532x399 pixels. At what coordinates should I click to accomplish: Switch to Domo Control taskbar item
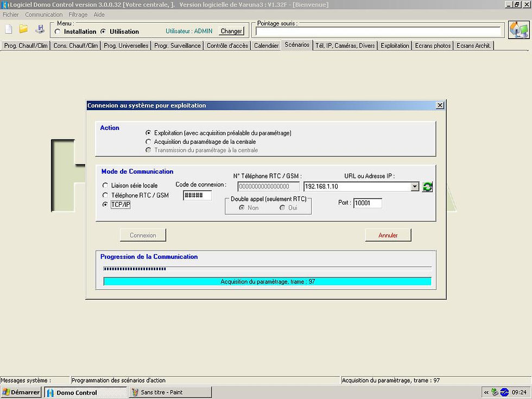coord(86,392)
